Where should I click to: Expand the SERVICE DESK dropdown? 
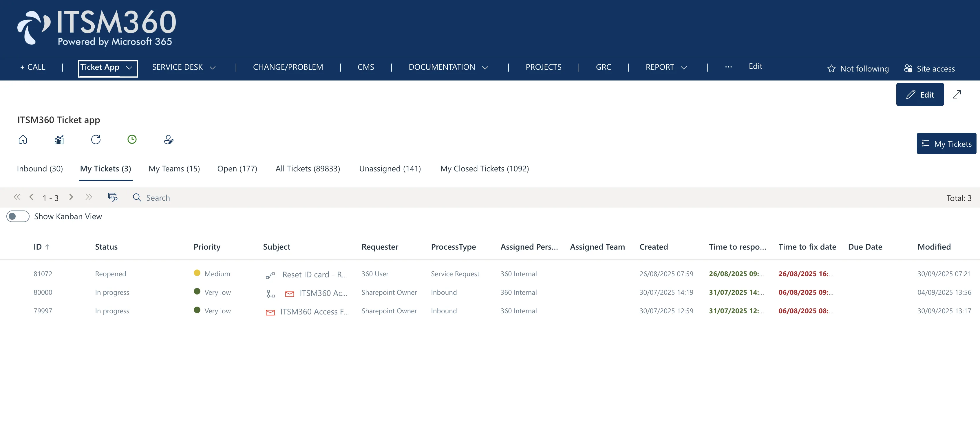point(184,67)
